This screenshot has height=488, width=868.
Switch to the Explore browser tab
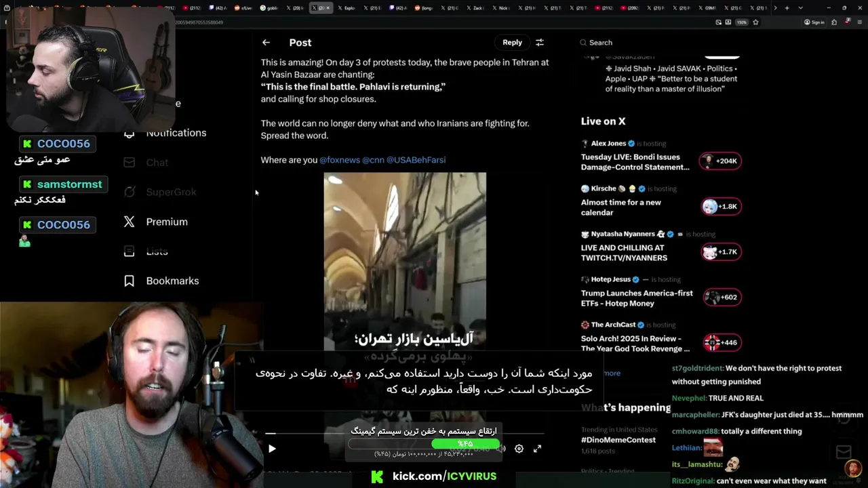click(347, 8)
